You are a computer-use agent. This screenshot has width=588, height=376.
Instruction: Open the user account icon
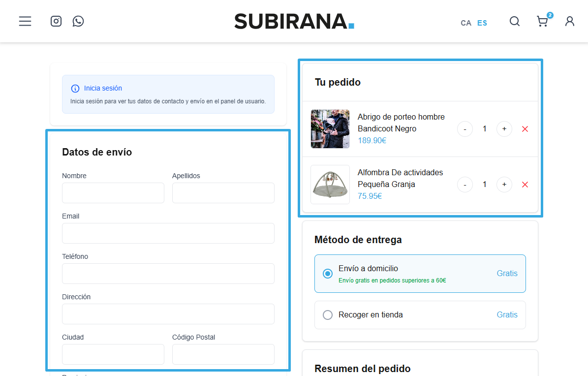[x=570, y=21]
